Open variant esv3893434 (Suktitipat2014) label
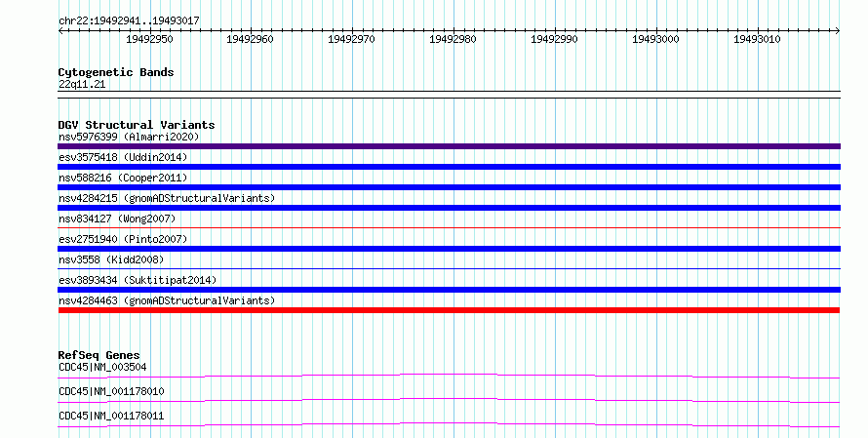 [x=138, y=280]
